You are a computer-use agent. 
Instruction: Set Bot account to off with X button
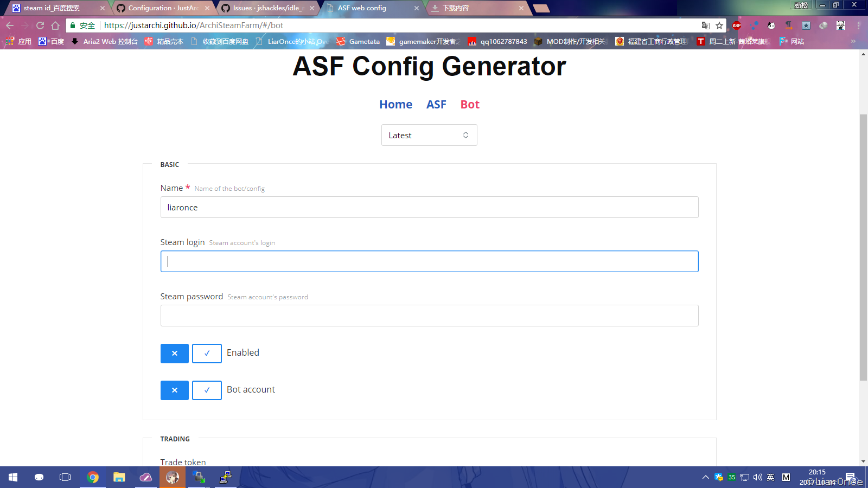[175, 390]
